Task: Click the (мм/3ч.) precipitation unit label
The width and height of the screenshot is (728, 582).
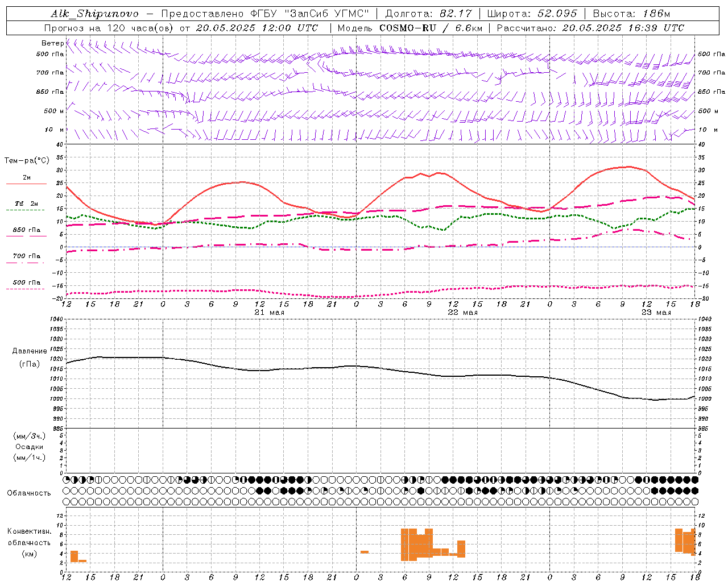Action: [x=30, y=436]
